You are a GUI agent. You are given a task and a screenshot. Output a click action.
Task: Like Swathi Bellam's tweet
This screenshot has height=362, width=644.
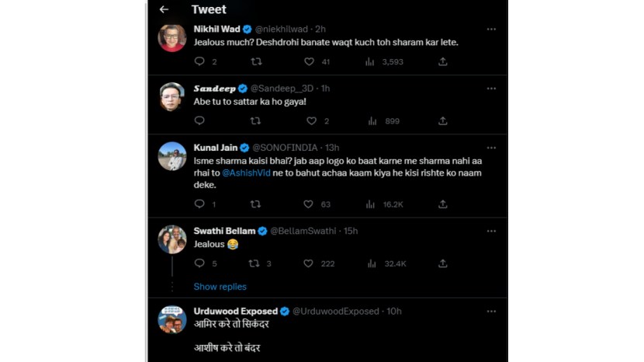[x=308, y=264]
